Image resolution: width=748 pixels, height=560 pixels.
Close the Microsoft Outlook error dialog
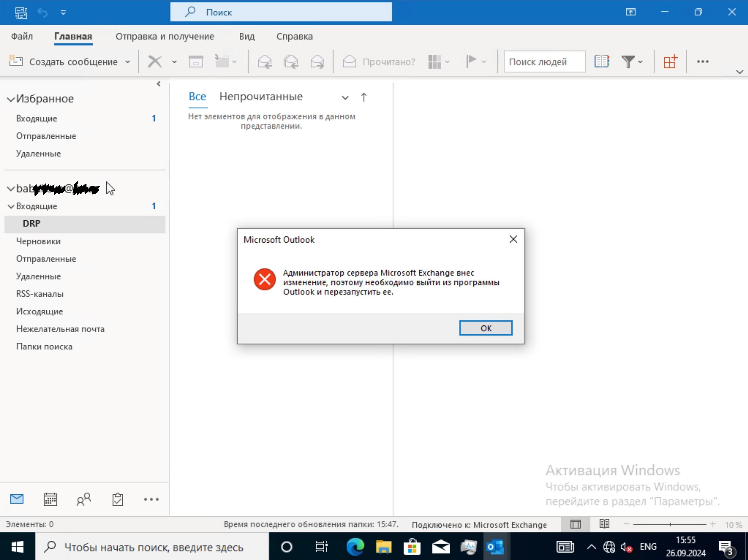[x=513, y=239]
